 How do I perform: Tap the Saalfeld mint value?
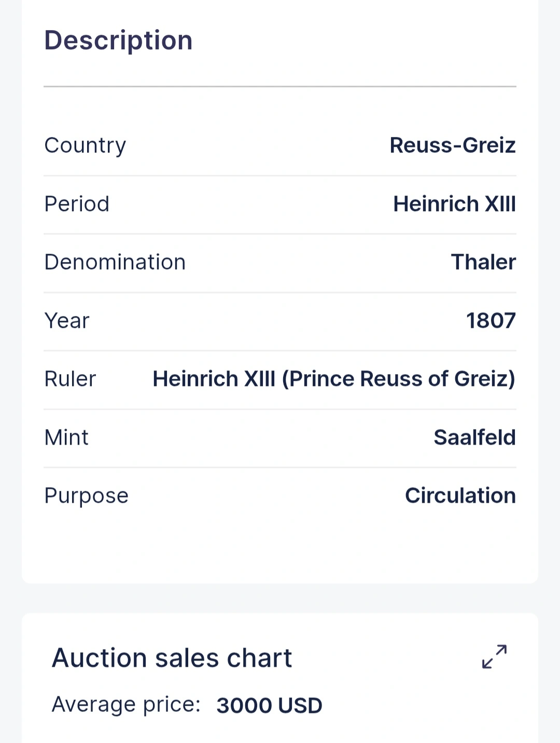coord(474,437)
